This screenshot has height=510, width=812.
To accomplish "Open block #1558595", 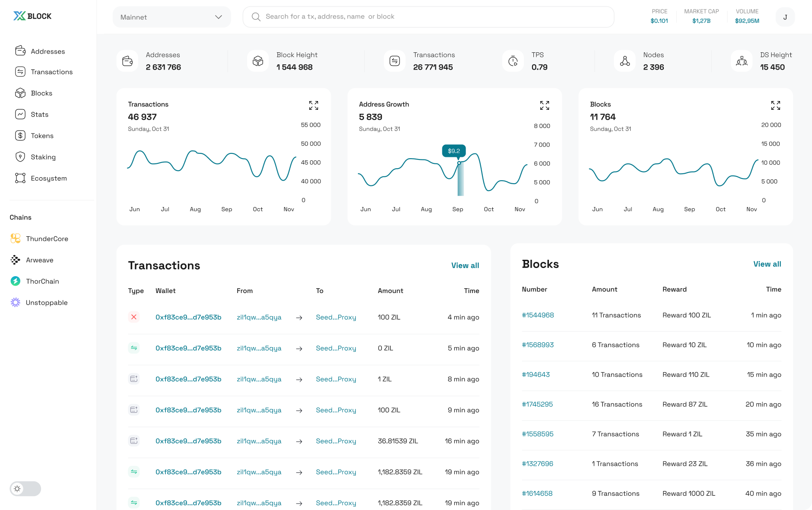I will point(538,434).
